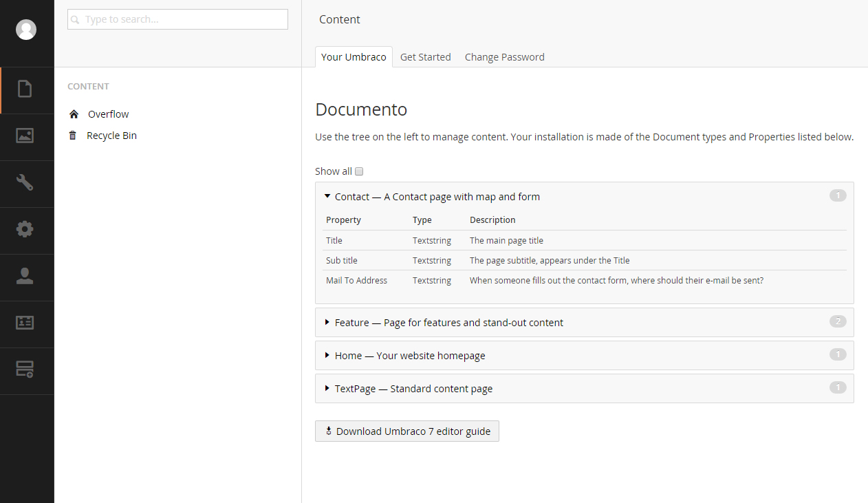868x503 pixels.
Task: Click the TextPage panel count badge
Action: pos(838,387)
